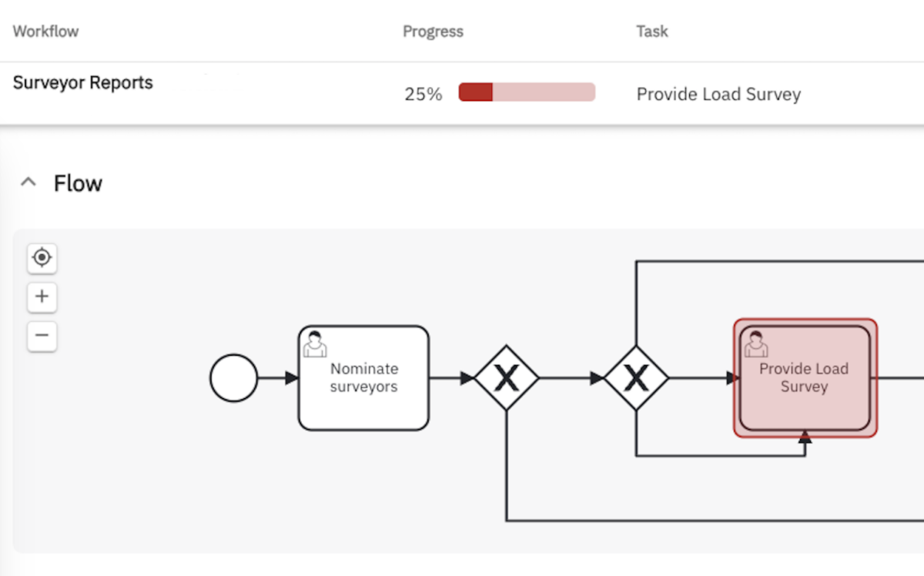
Task: Click the Task column header
Action: point(651,32)
